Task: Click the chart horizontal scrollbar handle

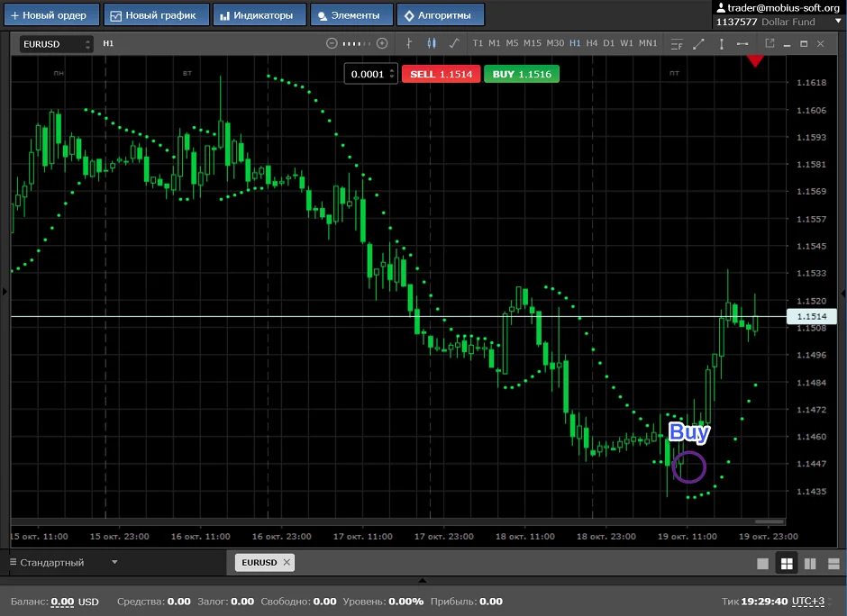Action: click(x=770, y=521)
